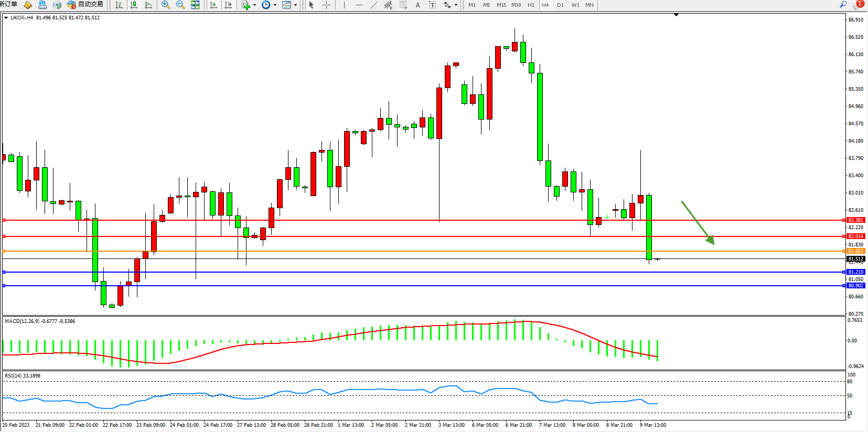Click the orange 81.683 price level label
The image size is (868, 432).
(855, 251)
